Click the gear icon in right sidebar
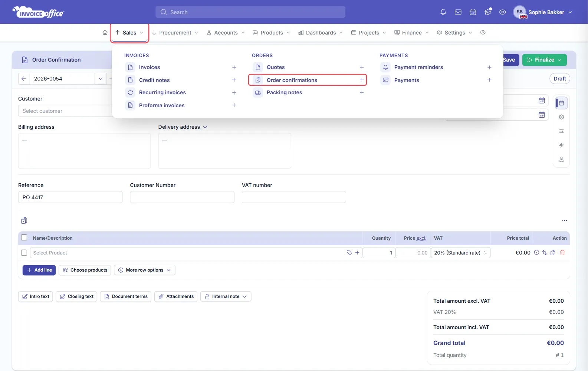The width and height of the screenshot is (588, 371). 561,117
